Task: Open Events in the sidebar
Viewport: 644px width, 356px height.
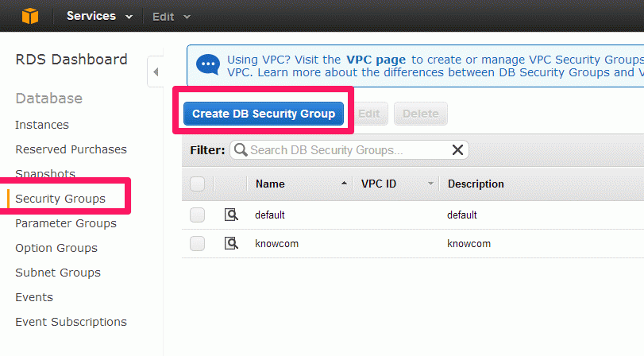Action: pos(34,297)
